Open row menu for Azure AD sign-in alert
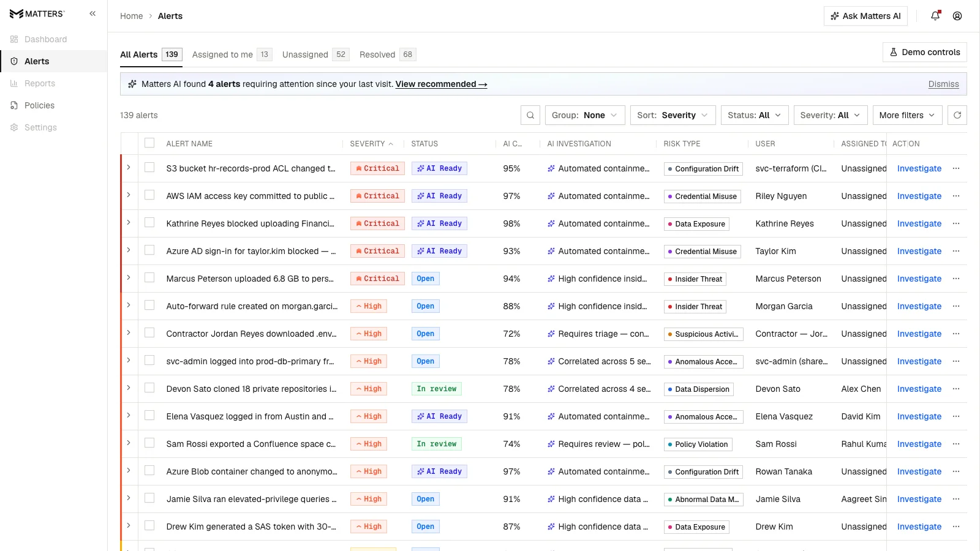This screenshot has height=551, width=980. tap(956, 251)
